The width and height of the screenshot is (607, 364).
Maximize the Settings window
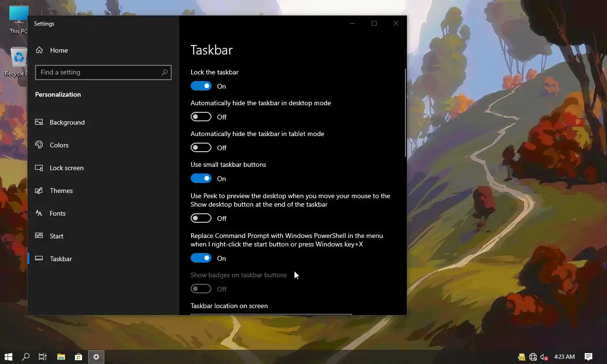(x=374, y=23)
